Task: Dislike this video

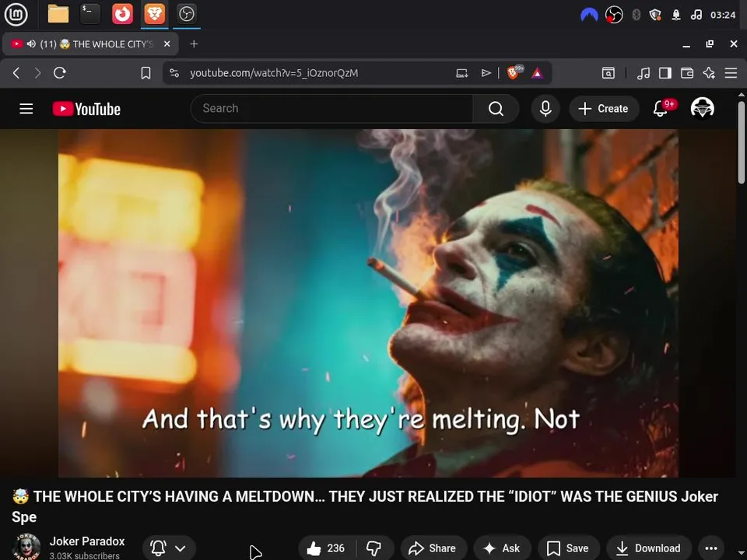Action: [374, 548]
